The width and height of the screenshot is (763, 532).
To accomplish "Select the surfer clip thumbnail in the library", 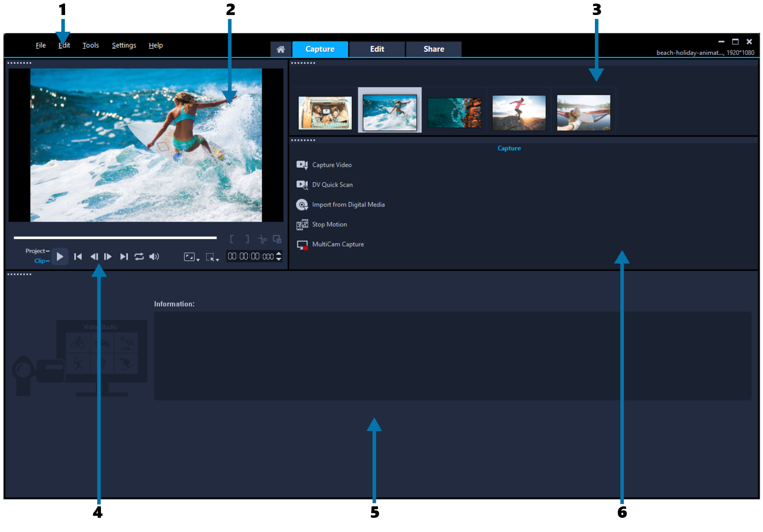I will (390, 110).
